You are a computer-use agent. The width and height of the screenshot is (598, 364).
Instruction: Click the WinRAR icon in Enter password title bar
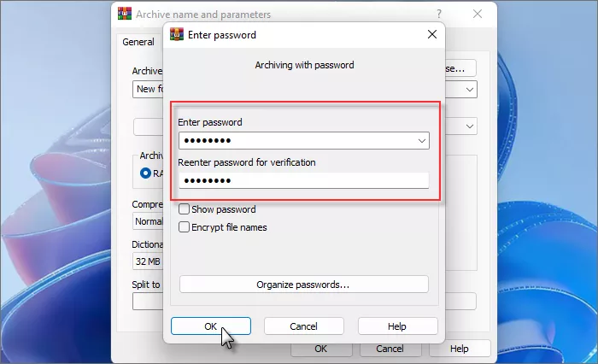[x=177, y=35]
